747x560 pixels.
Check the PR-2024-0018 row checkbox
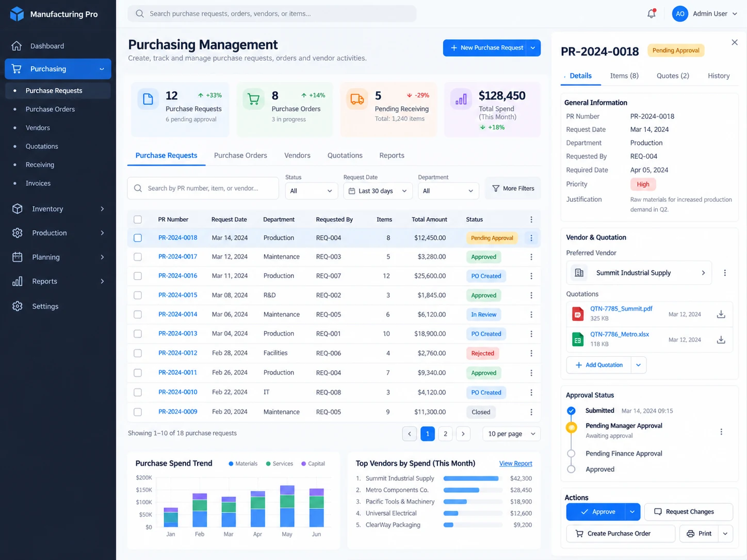138,238
